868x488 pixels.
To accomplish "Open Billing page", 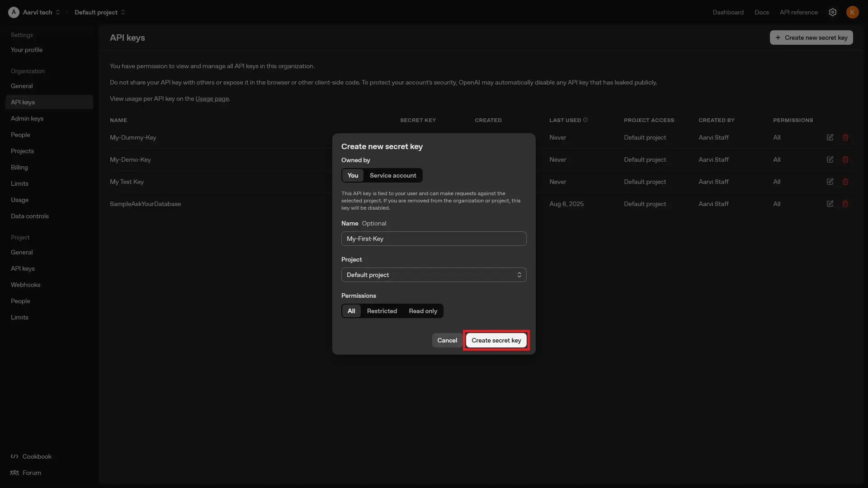I will pos(19,167).
